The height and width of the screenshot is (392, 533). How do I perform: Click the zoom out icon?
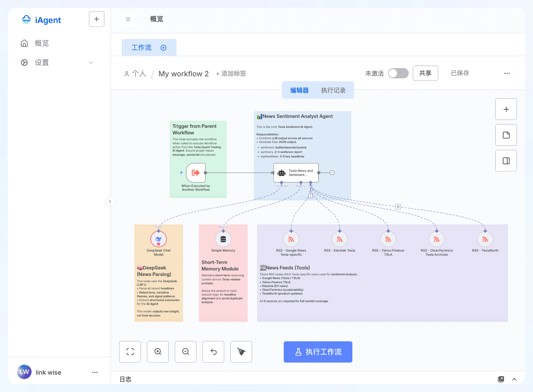pyautogui.click(x=185, y=352)
